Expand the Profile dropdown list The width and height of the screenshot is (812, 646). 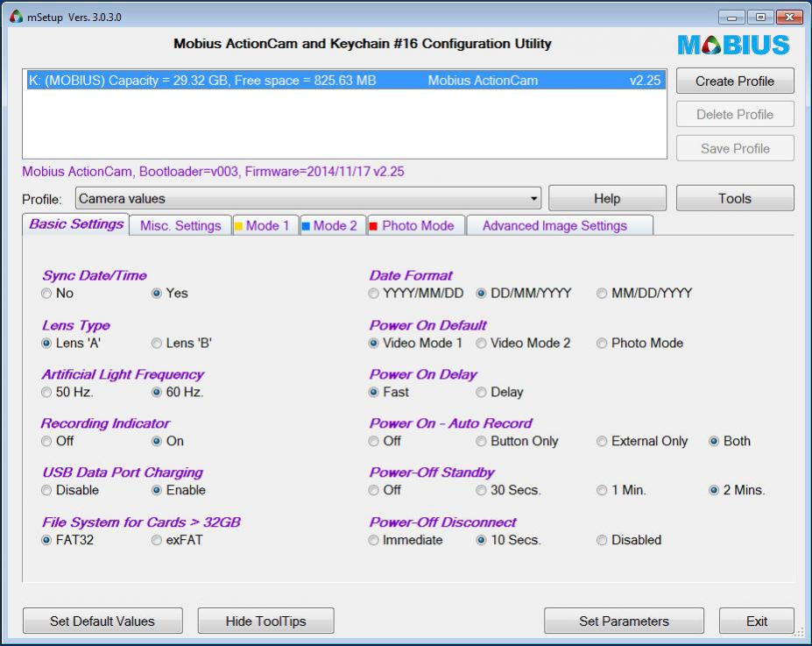pyautogui.click(x=533, y=199)
